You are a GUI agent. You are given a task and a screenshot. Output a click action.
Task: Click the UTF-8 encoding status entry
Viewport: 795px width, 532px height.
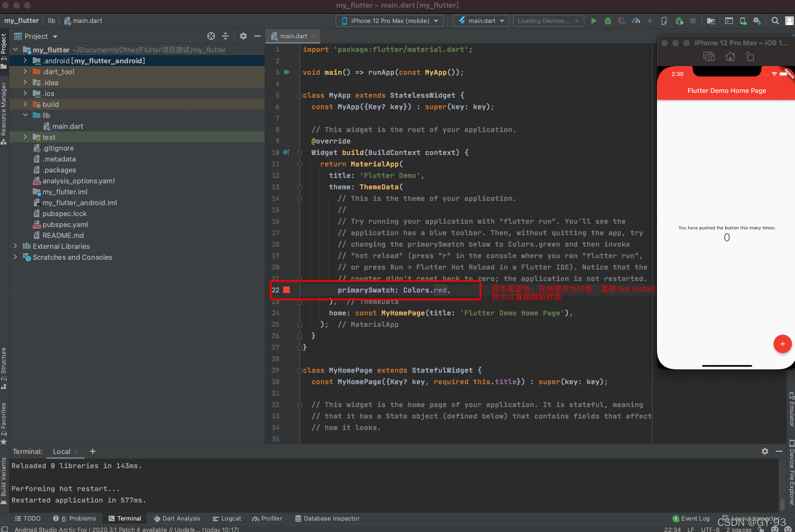(710, 529)
